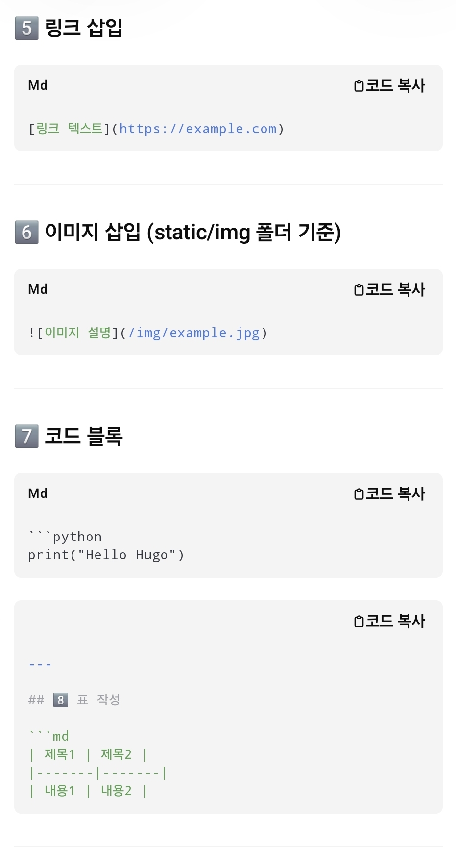Click the 링크 삽입 heading
The width and height of the screenshot is (456, 868).
(84, 27)
